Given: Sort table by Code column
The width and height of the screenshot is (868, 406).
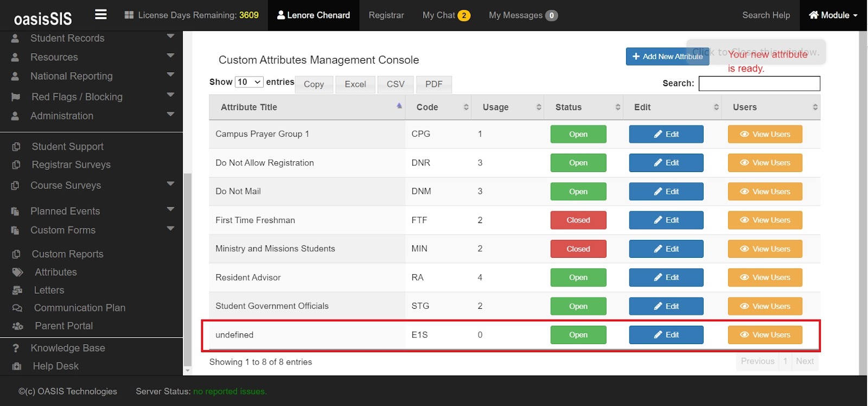Looking at the screenshot, I should 438,107.
